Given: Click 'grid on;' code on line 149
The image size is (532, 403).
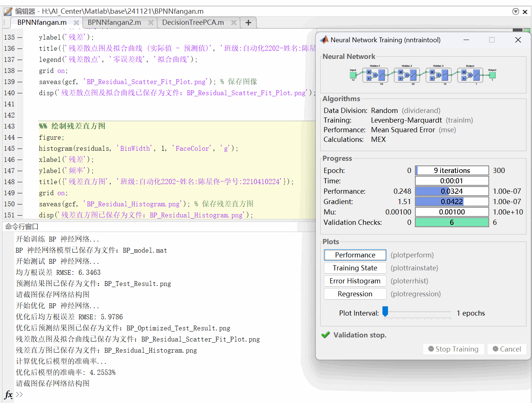Looking at the screenshot, I should (x=53, y=193).
